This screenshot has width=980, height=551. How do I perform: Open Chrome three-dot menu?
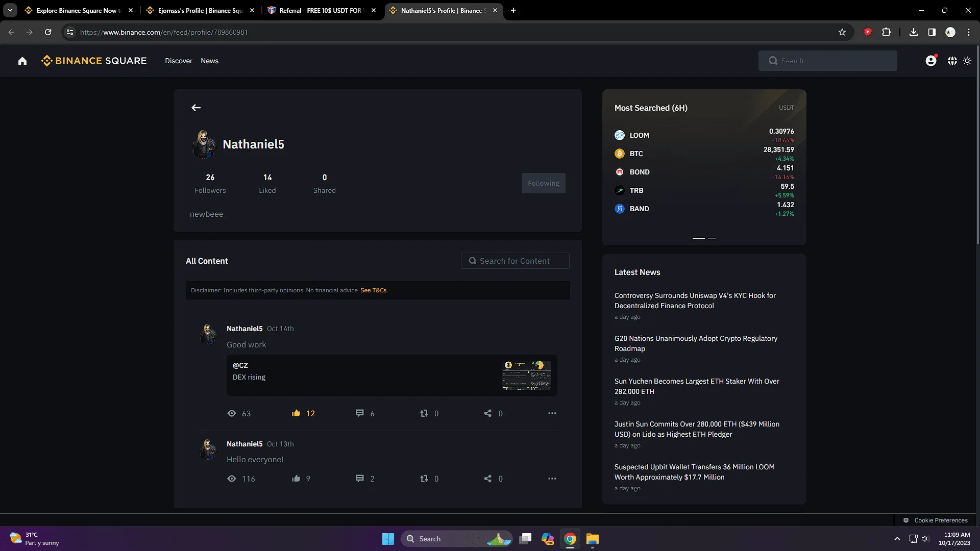point(969,32)
